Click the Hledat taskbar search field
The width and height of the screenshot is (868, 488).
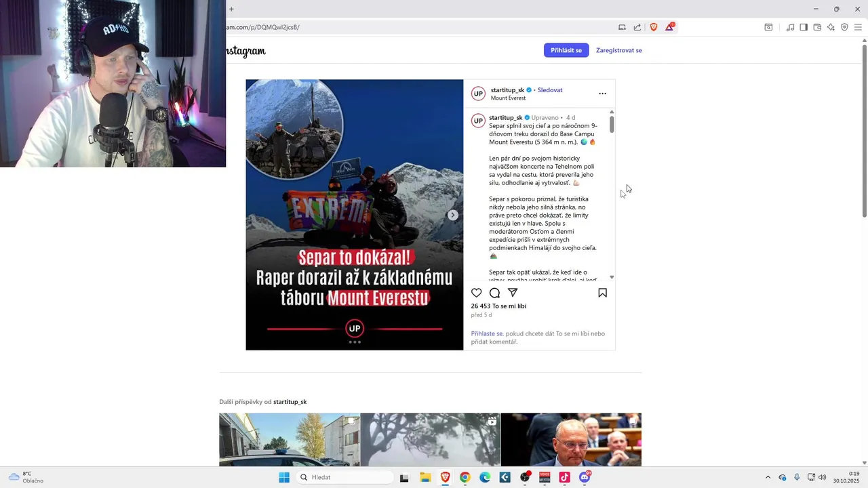[344, 477]
